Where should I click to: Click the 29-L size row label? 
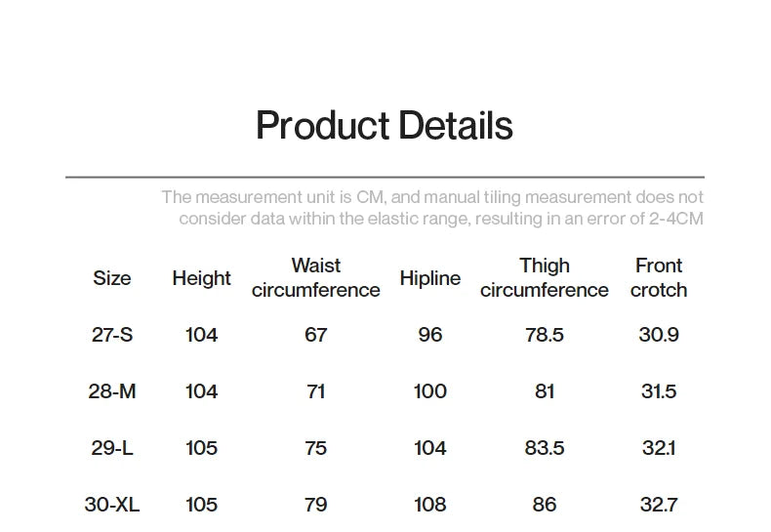(x=112, y=448)
